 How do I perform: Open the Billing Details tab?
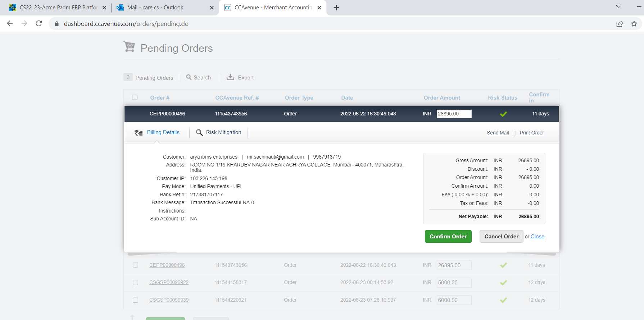pyautogui.click(x=163, y=132)
